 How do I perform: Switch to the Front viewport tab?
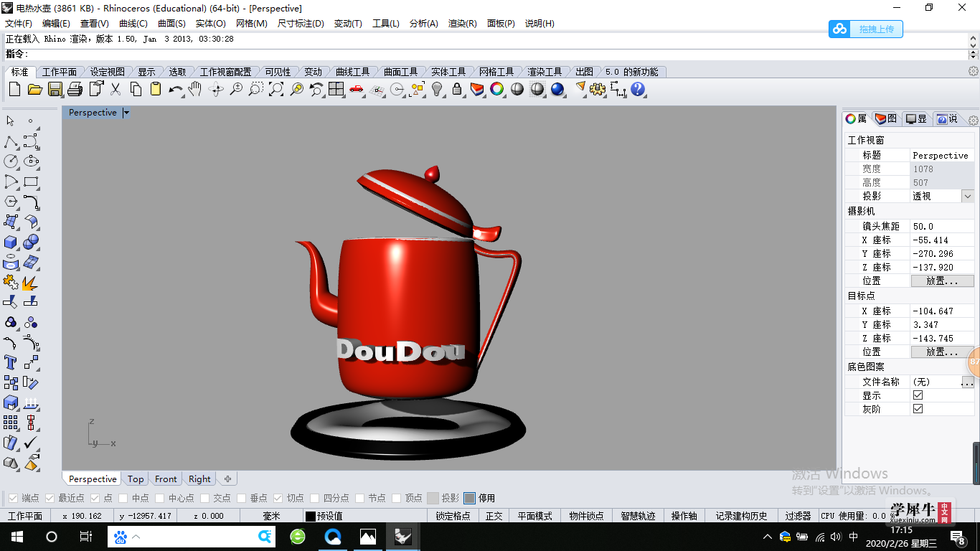(166, 479)
